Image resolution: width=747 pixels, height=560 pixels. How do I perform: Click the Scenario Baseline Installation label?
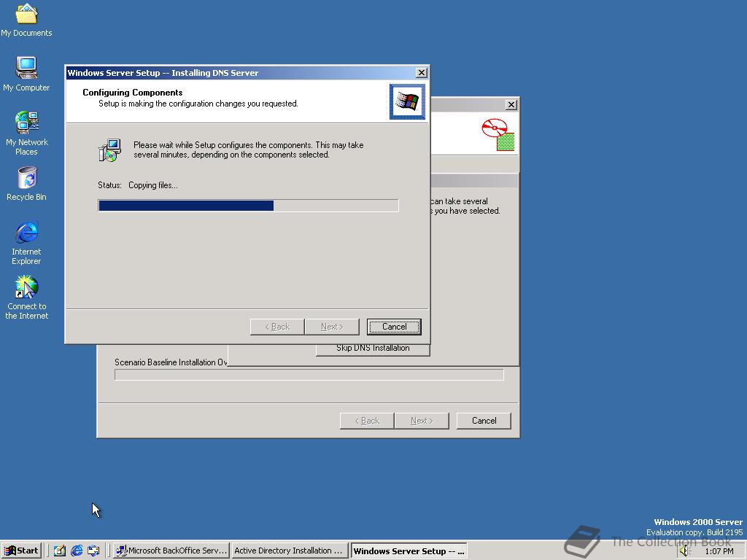tap(171, 362)
